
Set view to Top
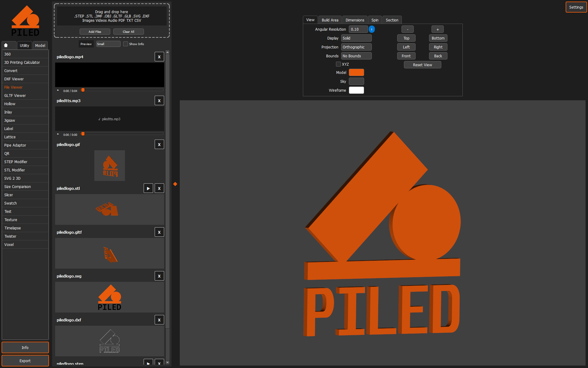(x=406, y=38)
